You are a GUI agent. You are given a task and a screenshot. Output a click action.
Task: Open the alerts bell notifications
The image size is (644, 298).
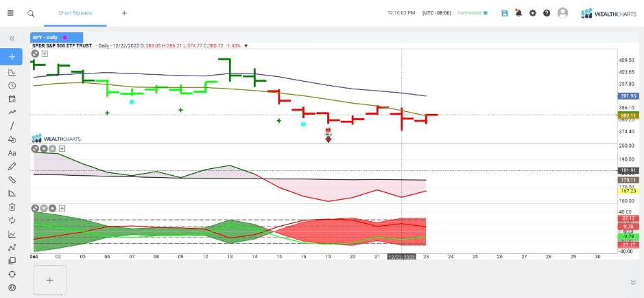pyautogui.click(x=518, y=13)
